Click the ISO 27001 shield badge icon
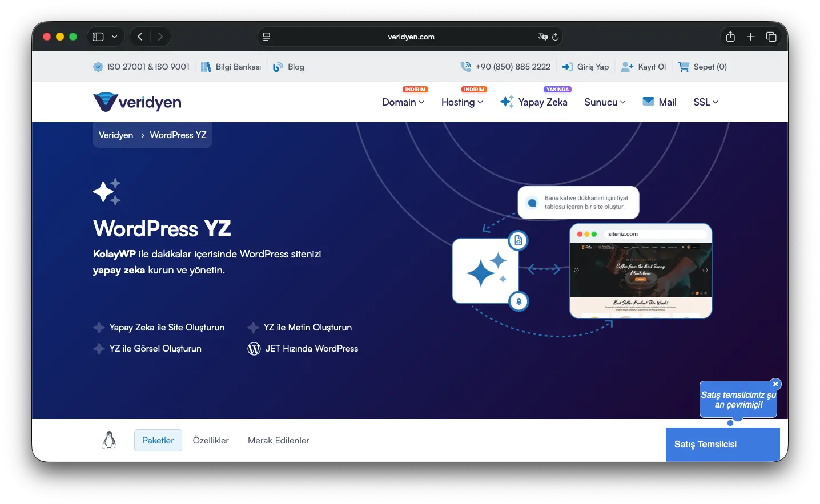The height and width of the screenshot is (504, 820). (98, 67)
